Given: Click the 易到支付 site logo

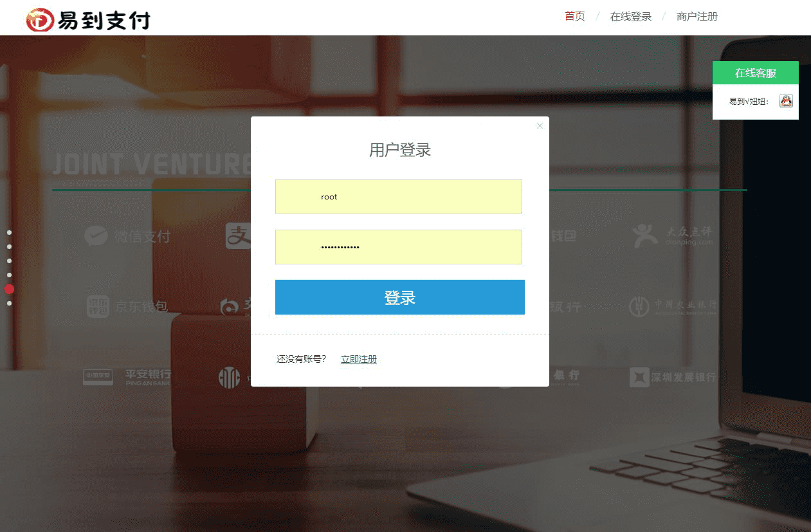Looking at the screenshot, I should coord(87,19).
